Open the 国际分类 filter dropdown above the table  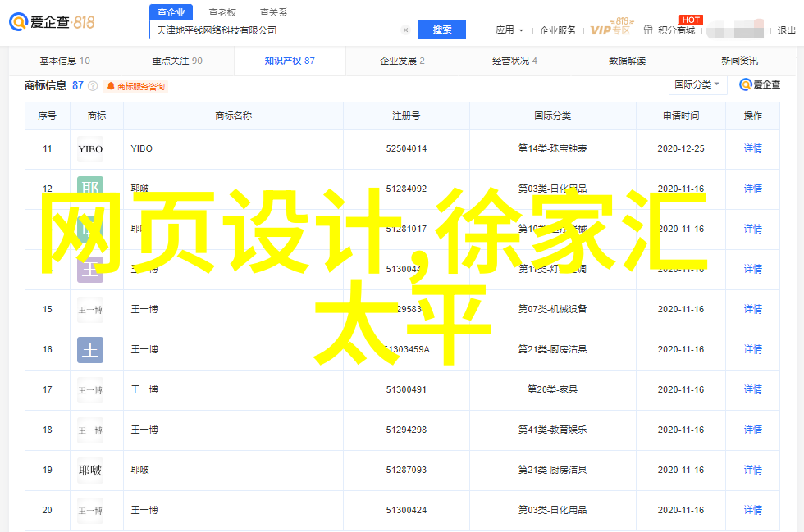point(698,84)
